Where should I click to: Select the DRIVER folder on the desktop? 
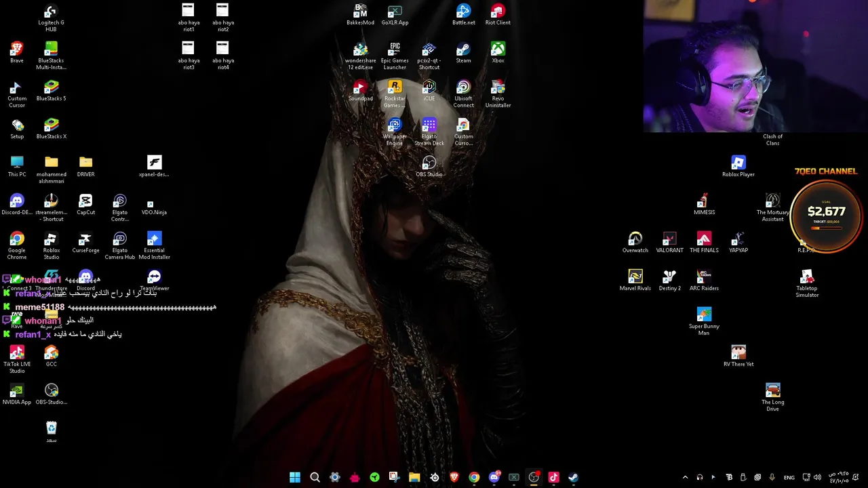85,167
